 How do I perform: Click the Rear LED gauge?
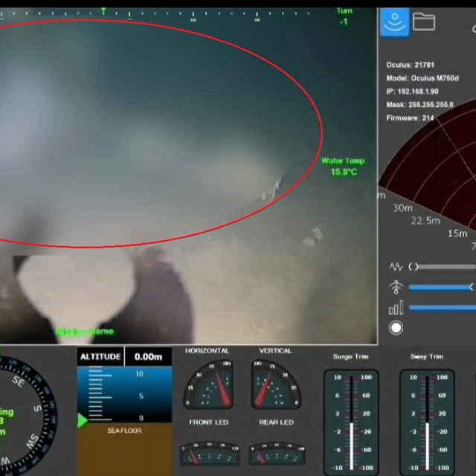pyautogui.click(x=276, y=451)
